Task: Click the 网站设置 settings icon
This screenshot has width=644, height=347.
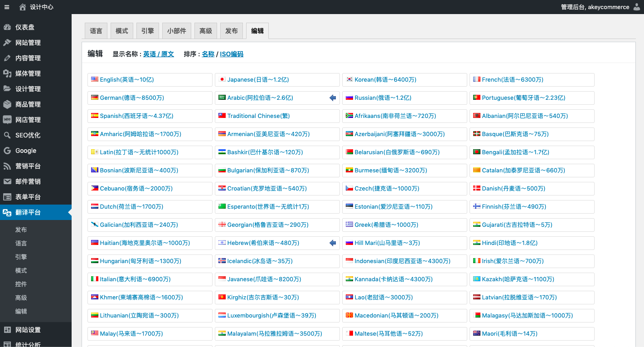Action: coord(7,330)
